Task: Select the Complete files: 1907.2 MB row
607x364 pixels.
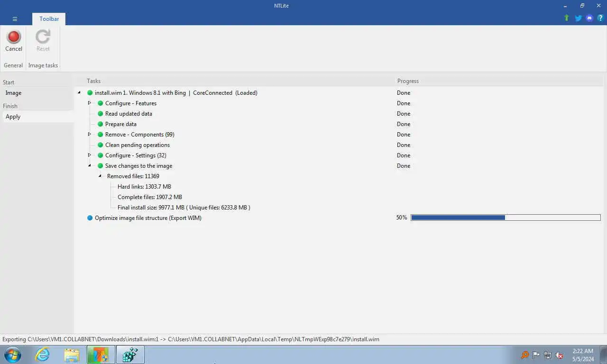Action: (150, 197)
